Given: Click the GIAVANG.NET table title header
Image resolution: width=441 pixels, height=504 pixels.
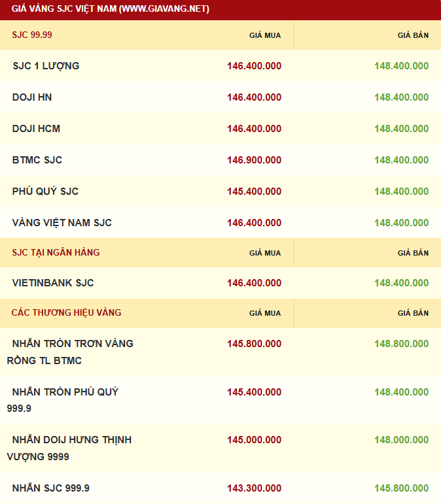Looking at the screenshot, I should [x=111, y=9].
